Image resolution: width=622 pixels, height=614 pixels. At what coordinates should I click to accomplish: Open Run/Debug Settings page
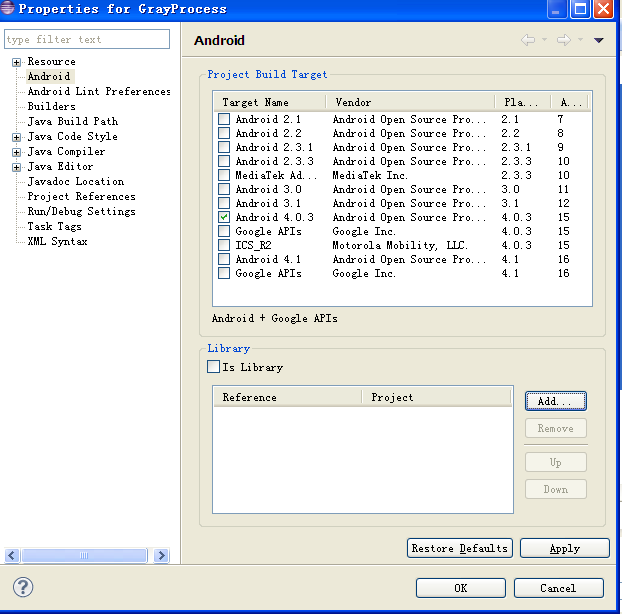pyautogui.click(x=81, y=211)
